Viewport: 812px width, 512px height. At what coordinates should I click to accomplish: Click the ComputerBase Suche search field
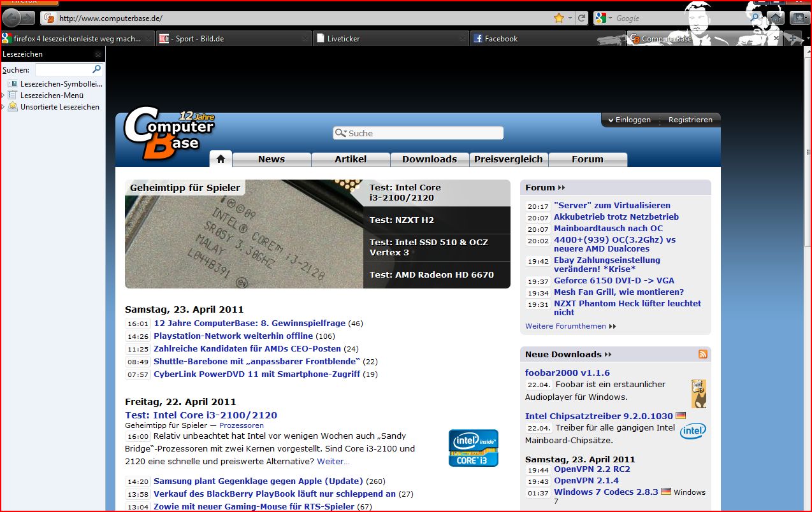(418, 133)
